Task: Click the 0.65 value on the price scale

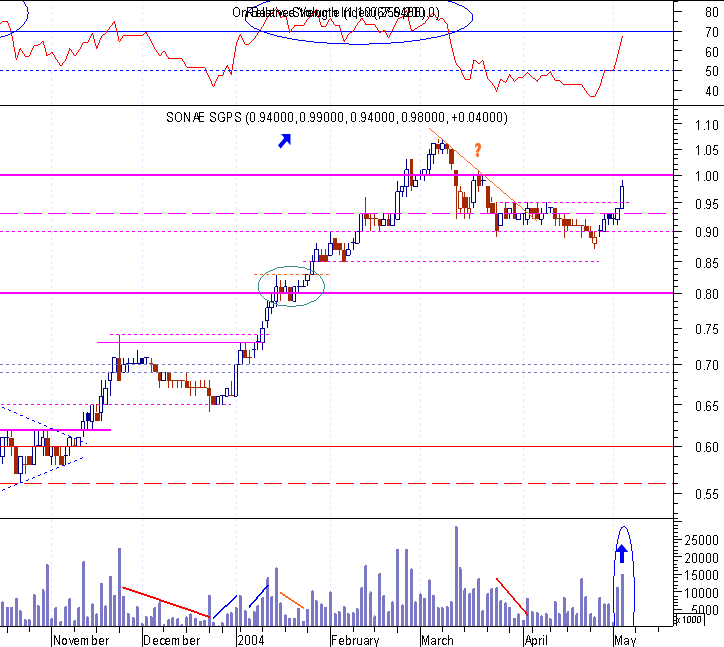Action: (x=706, y=406)
